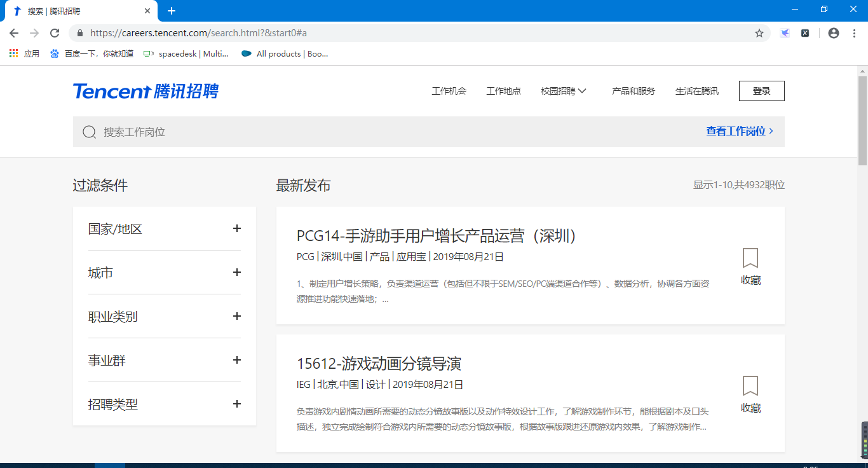
Task: Click the browser forward arrow
Action: pos(34,33)
